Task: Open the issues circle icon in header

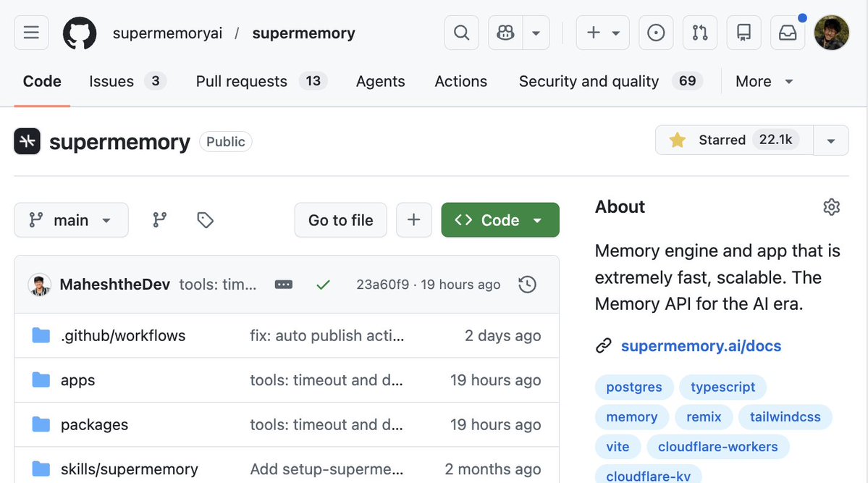Action: 656,33
